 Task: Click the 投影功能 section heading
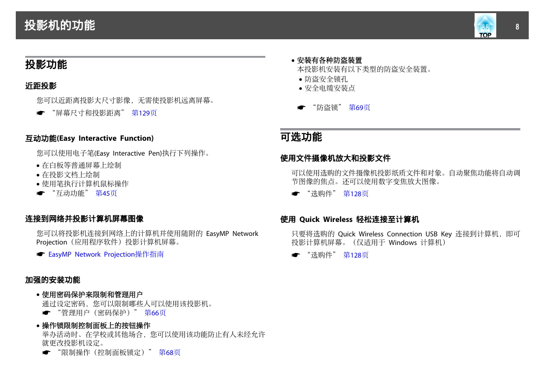(x=46, y=65)
